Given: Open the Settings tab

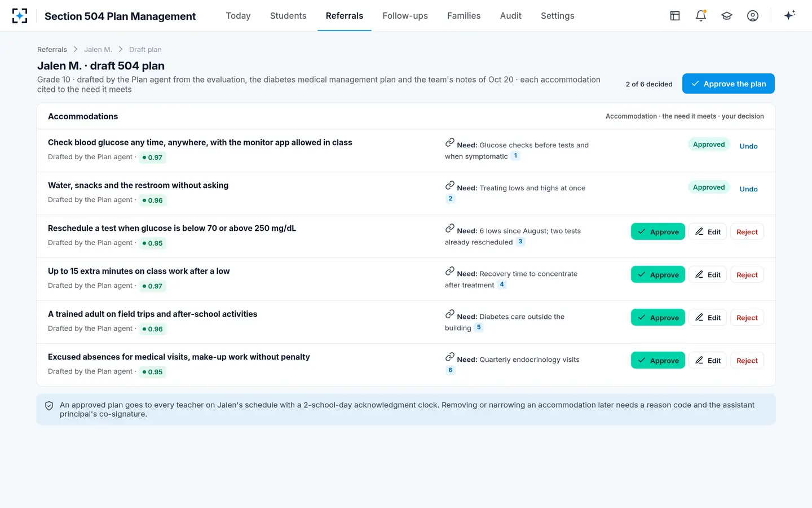Looking at the screenshot, I should coord(558,16).
